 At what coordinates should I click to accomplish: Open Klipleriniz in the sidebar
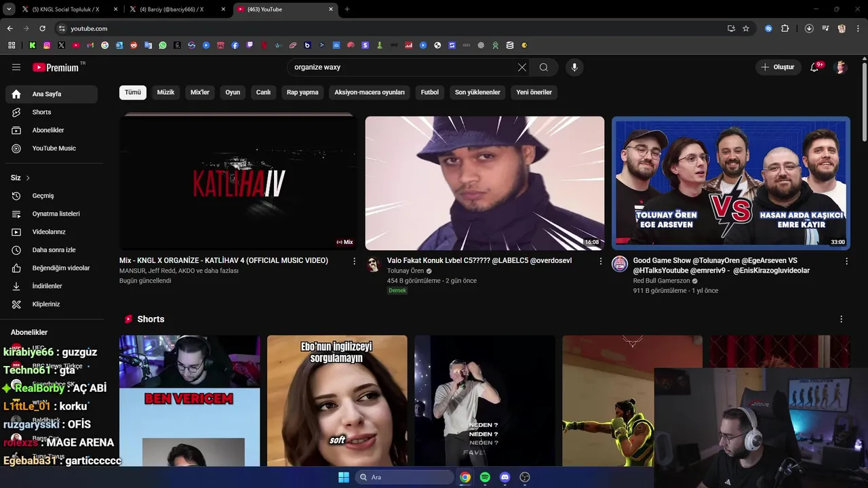52,304
